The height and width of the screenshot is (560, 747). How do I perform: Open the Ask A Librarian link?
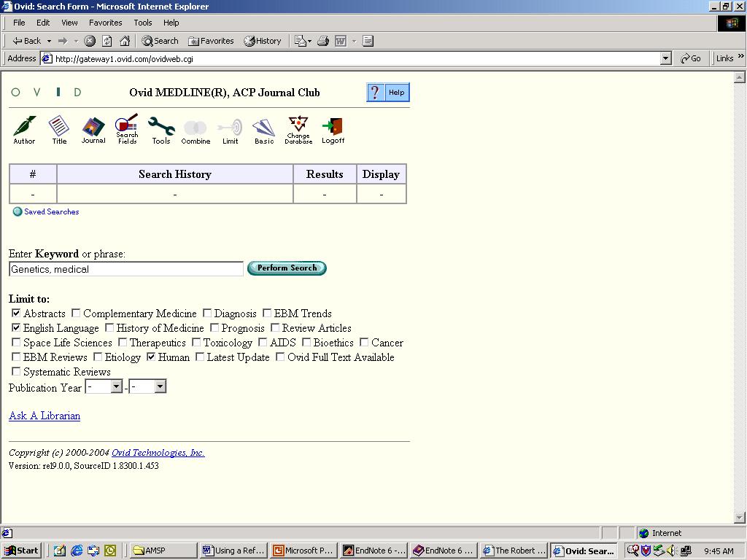pos(44,416)
